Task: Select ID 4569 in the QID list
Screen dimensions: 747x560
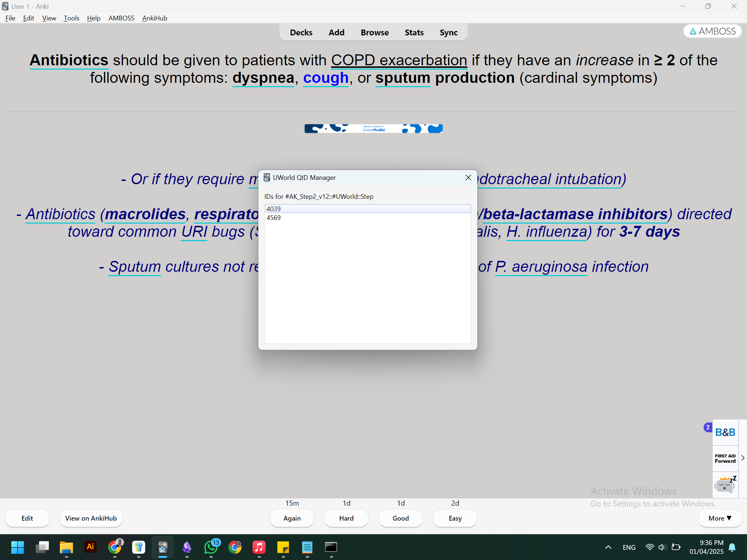Action: tap(273, 217)
